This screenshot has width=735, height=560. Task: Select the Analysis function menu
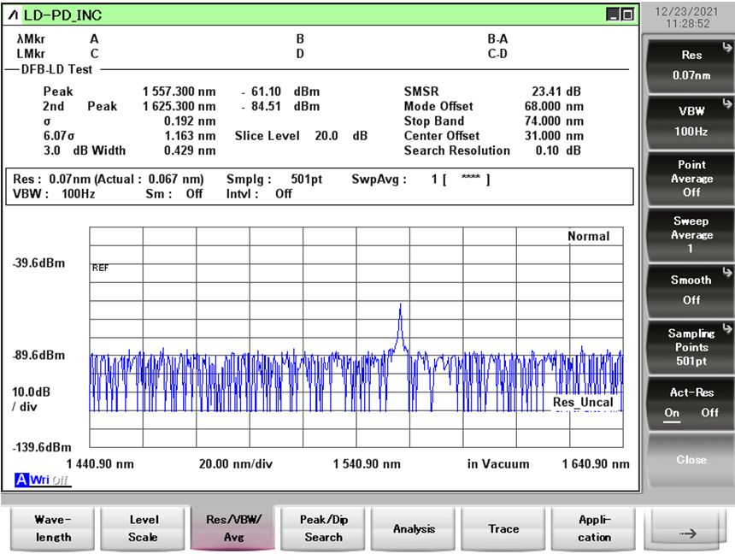pos(414,528)
